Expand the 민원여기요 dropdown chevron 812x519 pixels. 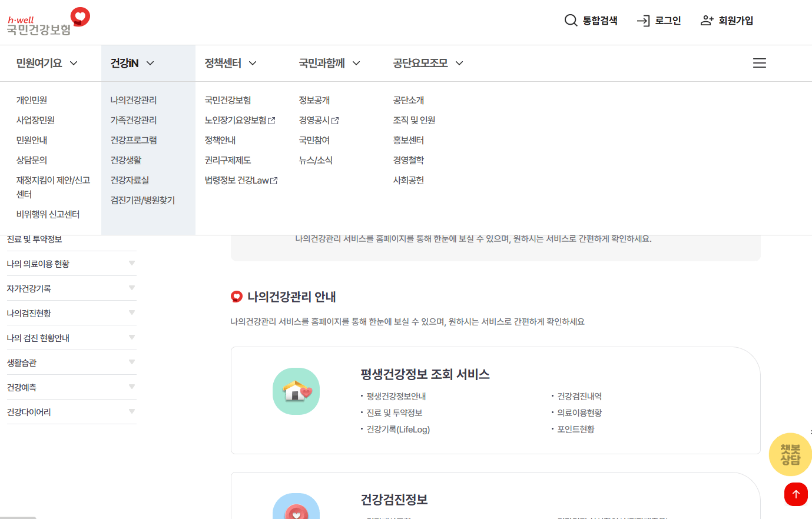pyautogui.click(x=73, y=63)
